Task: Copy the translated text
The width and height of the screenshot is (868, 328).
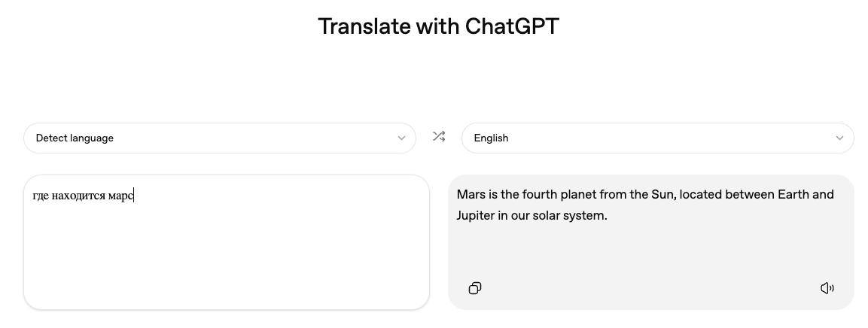Action: click(475, 288)
